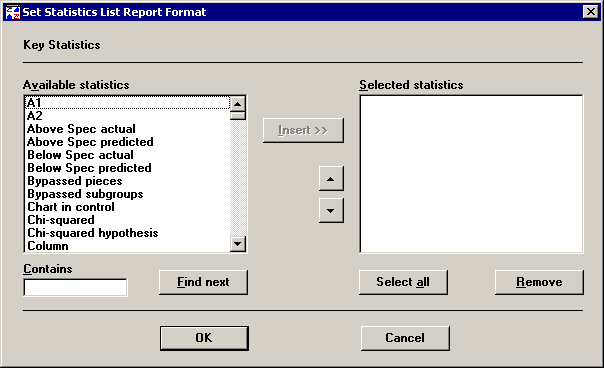Select Below Spec actual item

pos(127,155)
